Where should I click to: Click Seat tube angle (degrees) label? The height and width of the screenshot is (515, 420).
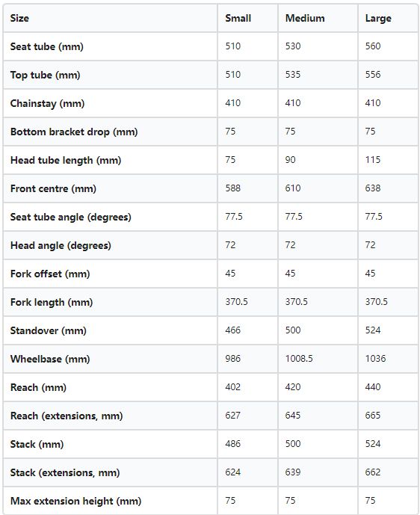[70, 217]
